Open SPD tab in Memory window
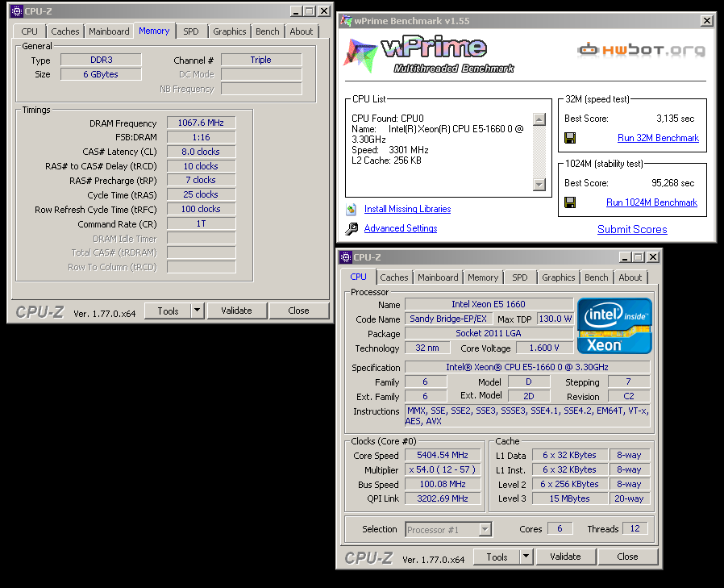Image resolution: width=724 pixels, height=588 pixels. pyautogui.click(x=191, y=31)
